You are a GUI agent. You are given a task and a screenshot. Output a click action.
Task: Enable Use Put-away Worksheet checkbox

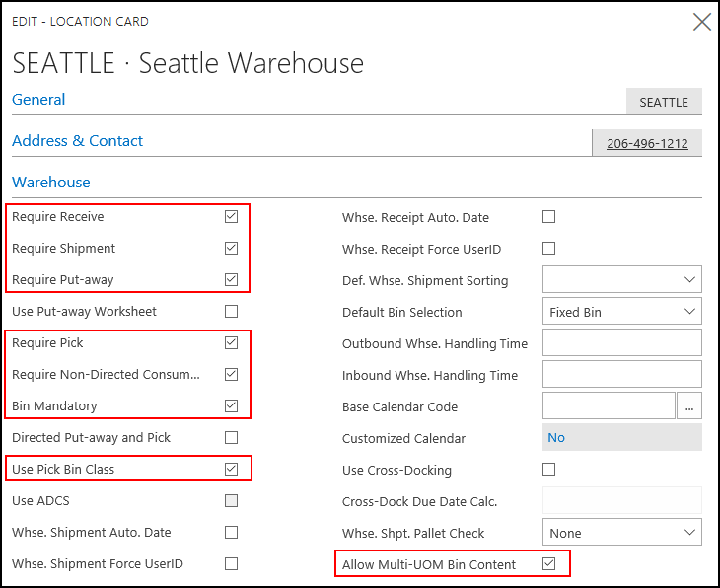tap(231, 311)
